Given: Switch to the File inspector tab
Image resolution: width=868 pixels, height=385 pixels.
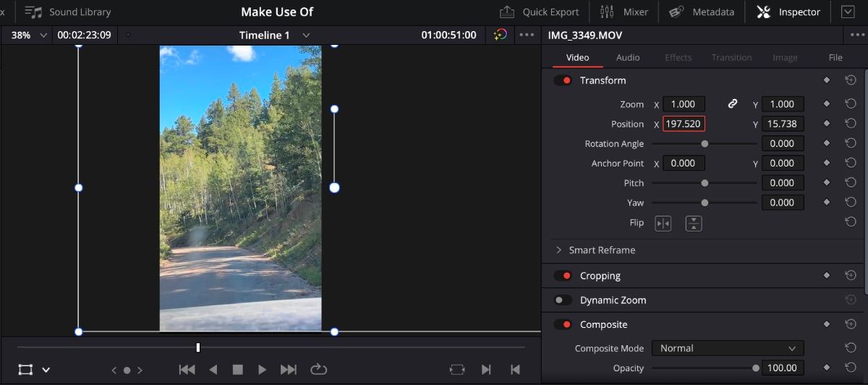Looking at the screenshot, I should point(835,57).
